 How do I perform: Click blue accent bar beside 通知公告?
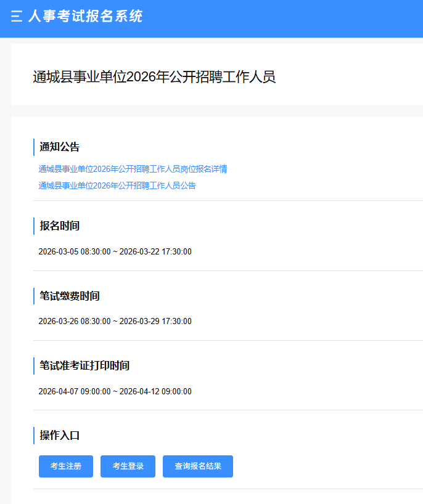click(x=34, y=147)
